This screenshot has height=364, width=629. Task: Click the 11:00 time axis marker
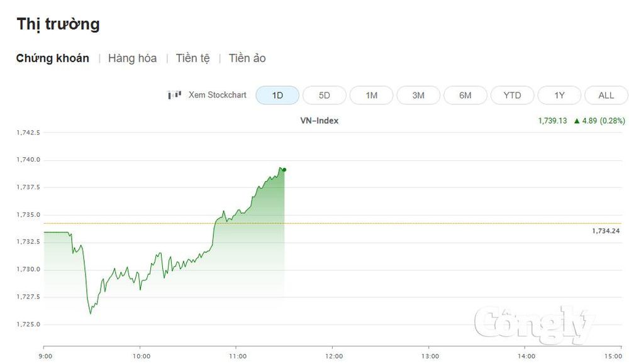[x=238, y=356]
